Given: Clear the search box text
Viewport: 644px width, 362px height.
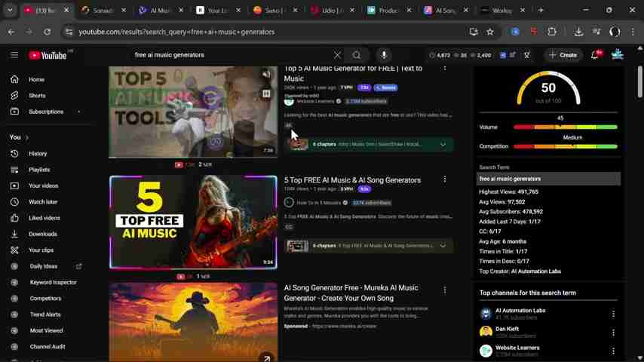Looking at the screenshot, I should 337,55.
